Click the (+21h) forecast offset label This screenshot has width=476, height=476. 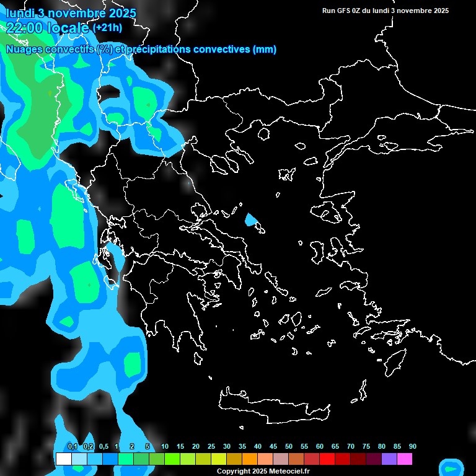(107, 27)
